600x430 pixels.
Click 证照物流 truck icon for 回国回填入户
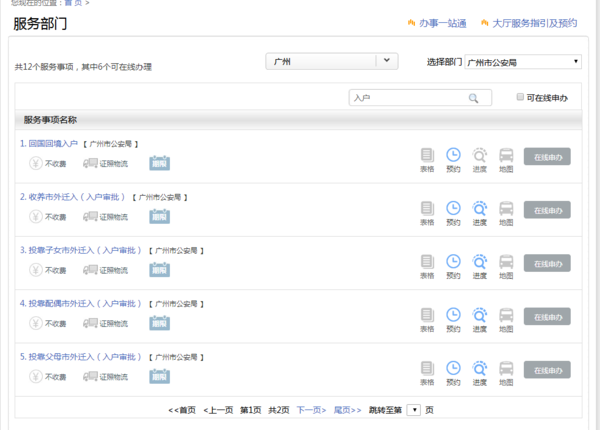click(91, 163)
